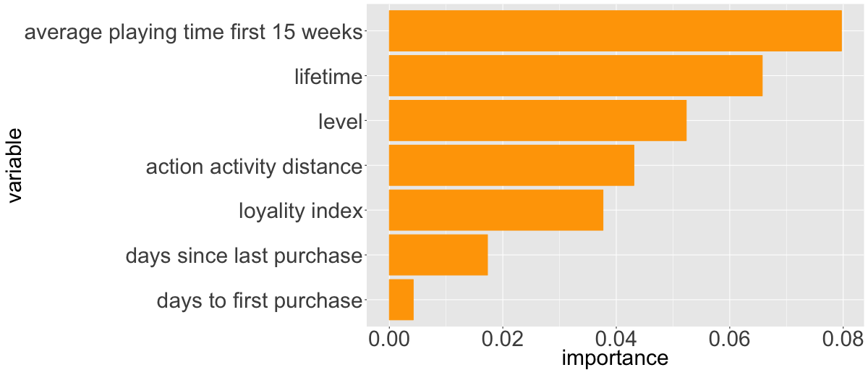This screenshot has height=370, width=868.
Task: Click the days since last purchase bar
Action: [438, 255]
